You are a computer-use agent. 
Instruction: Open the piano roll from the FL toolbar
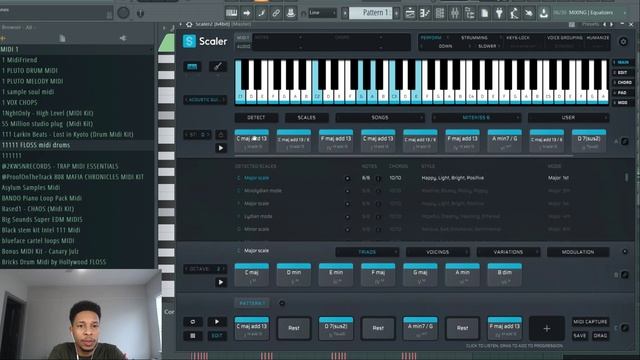[x=231, y=13]
